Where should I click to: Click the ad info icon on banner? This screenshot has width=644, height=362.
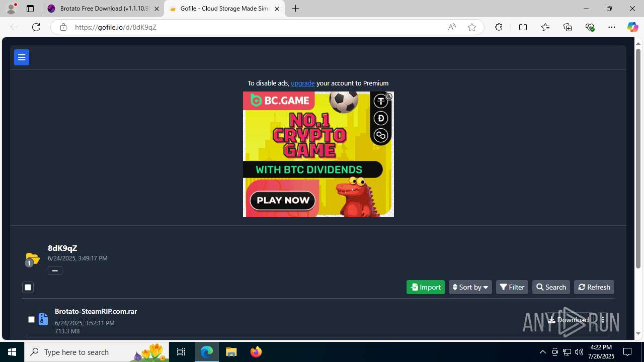[389, 96]
